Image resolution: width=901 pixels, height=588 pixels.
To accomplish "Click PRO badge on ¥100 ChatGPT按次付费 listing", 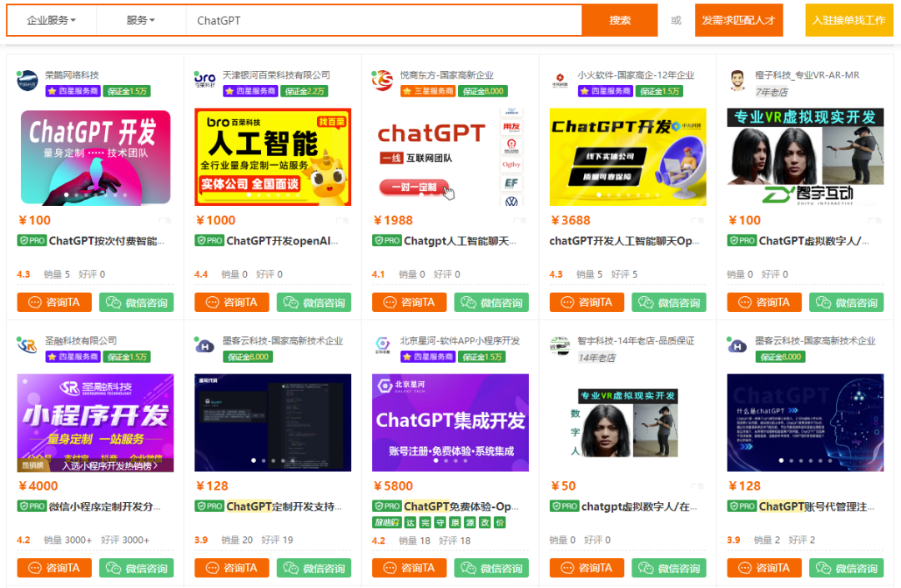I will click(x=32, y=241).
